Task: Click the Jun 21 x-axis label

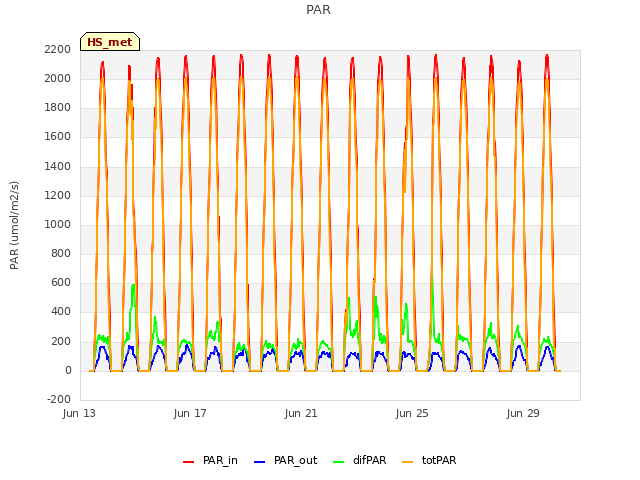Action: (x=301, y=413)
